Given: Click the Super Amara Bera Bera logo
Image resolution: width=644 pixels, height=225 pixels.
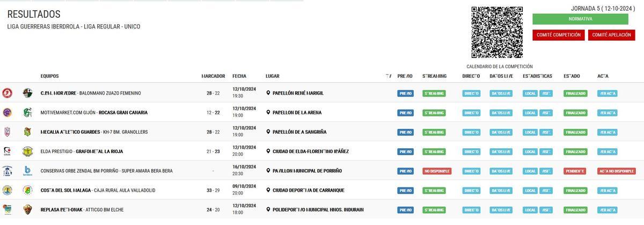Looking at the screenshot, I should pos(27,171).
